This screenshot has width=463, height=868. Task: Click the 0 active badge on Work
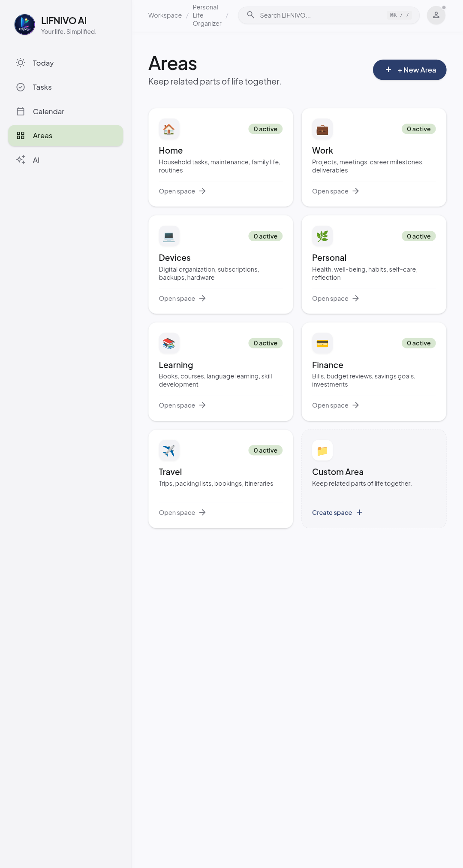click(x=419, y=129)
